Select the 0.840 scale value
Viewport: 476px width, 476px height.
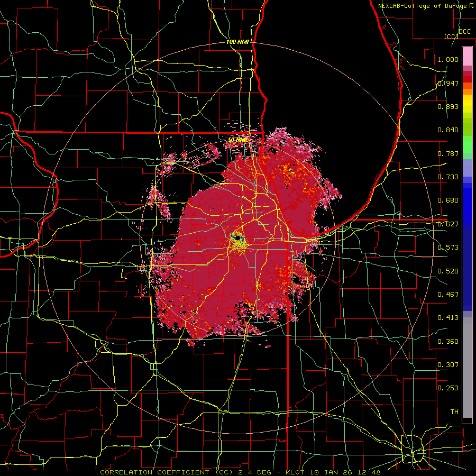pos(448,130)
